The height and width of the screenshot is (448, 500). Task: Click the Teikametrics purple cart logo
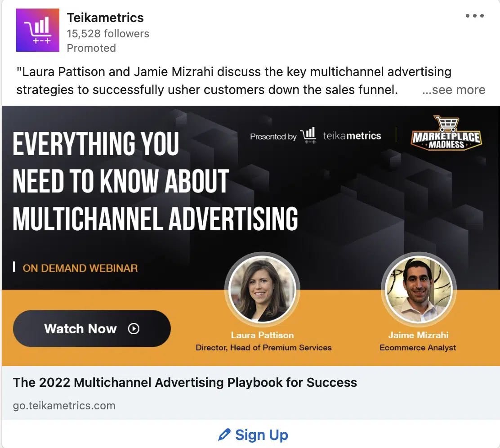38,30
